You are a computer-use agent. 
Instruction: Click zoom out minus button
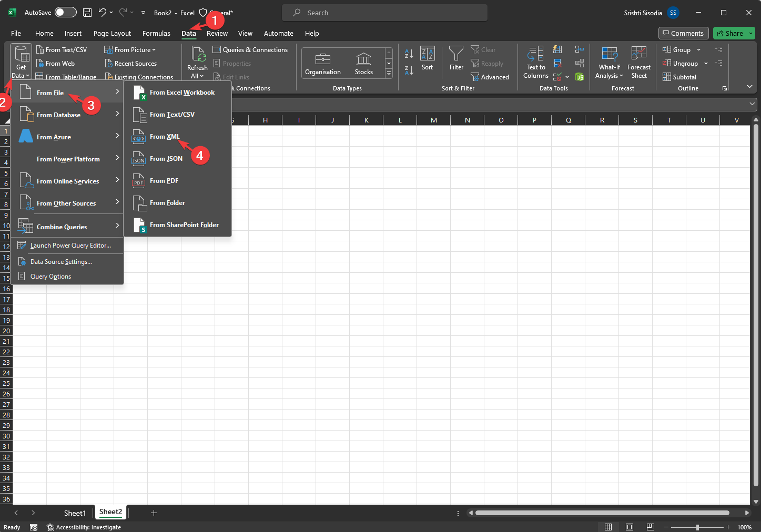(x=666, y=527)
